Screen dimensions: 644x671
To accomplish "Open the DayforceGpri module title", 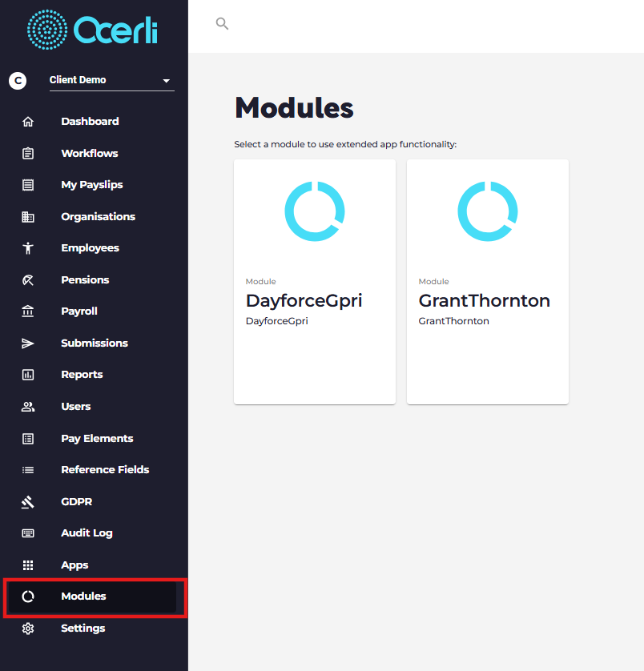I will tap(304, 301).
